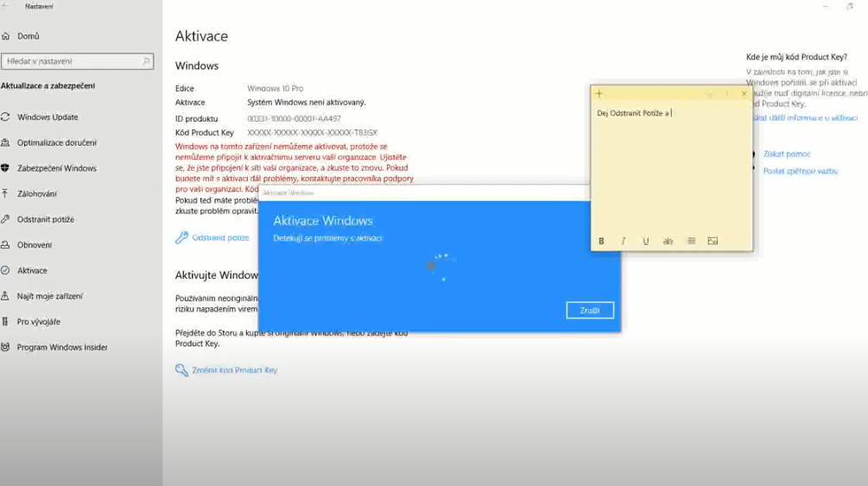This screenshot has width=868, height=486.
Task: Click the text Systém Windows není aktivovaný
Action: click(x=306, y=103)
